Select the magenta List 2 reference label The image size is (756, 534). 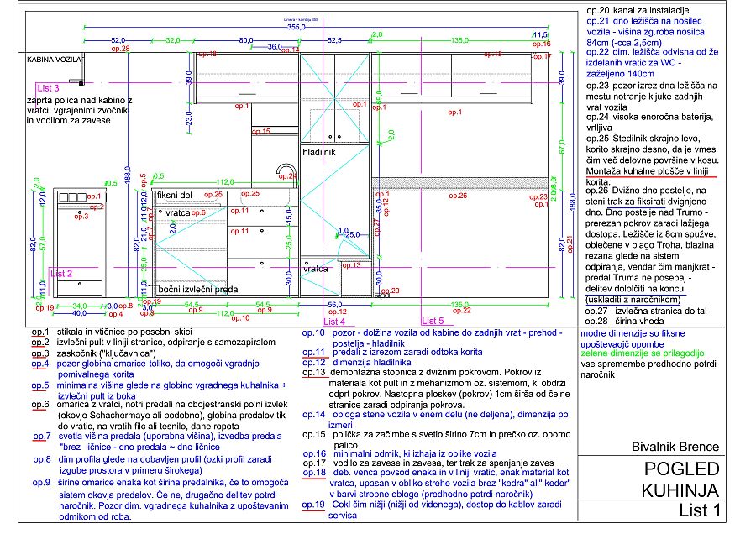(62, 274)
